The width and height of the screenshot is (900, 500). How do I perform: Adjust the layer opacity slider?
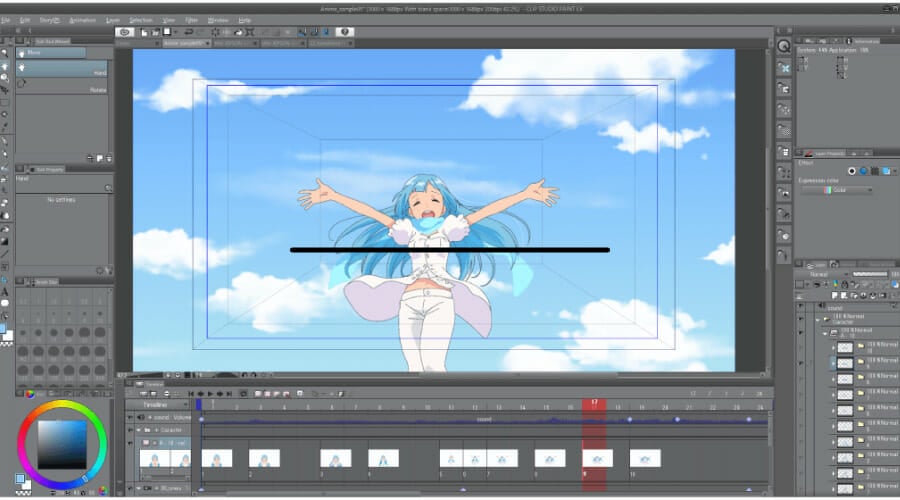pyautogui.click(x=870, y=274)
